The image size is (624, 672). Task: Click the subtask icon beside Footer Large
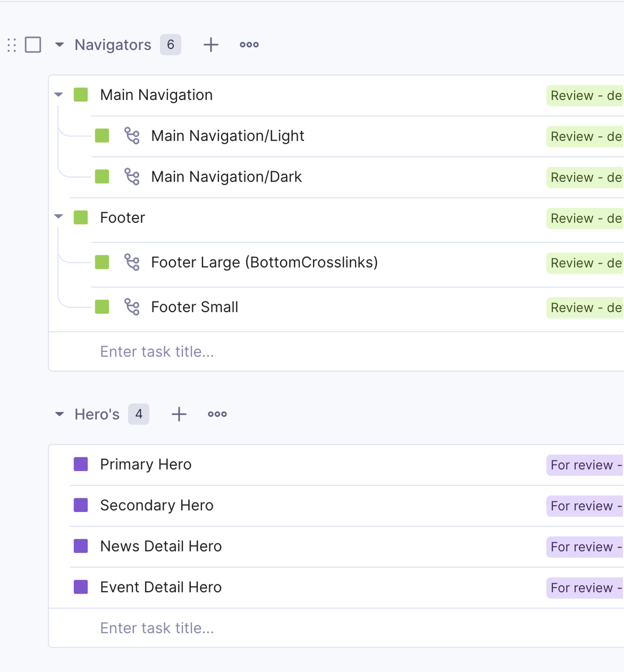pos(132,262)
